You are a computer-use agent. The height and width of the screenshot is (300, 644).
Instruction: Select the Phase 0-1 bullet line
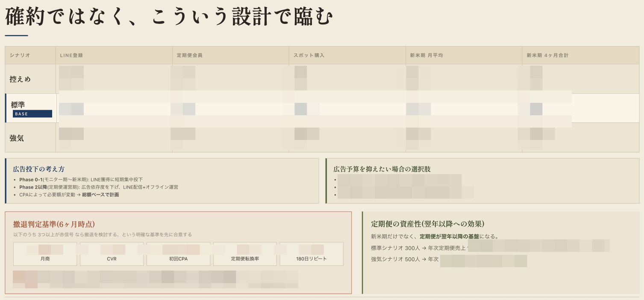(x=81, y=180)
